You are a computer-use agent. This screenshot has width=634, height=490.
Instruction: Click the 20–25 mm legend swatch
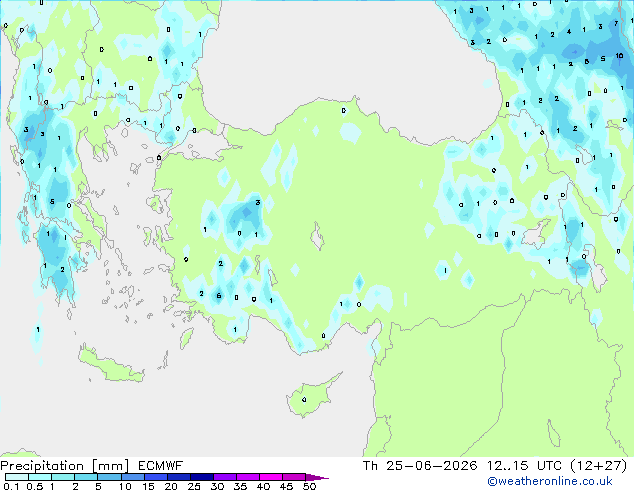(178, 477)
